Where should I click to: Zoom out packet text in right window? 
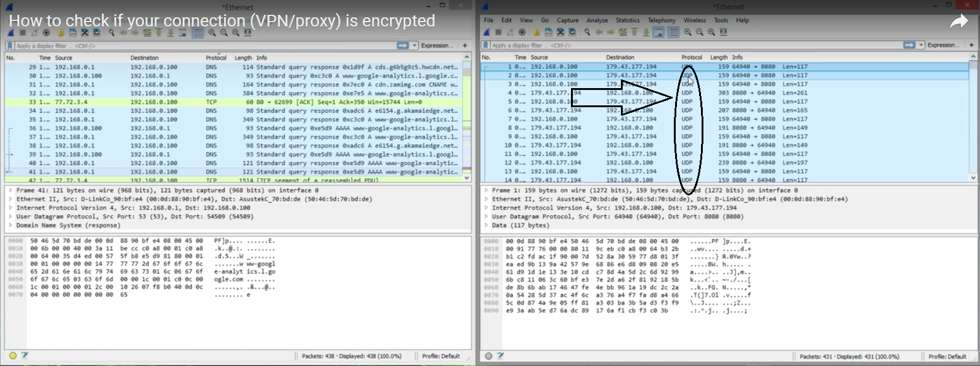700,32
